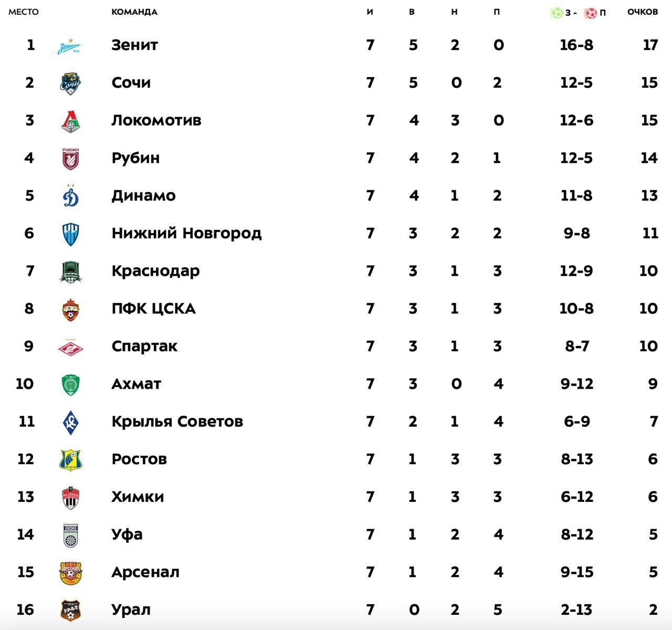The image size is (672, 630).
Task: Sort by the ОЧКОВ column header
Action: click(642, 12)
